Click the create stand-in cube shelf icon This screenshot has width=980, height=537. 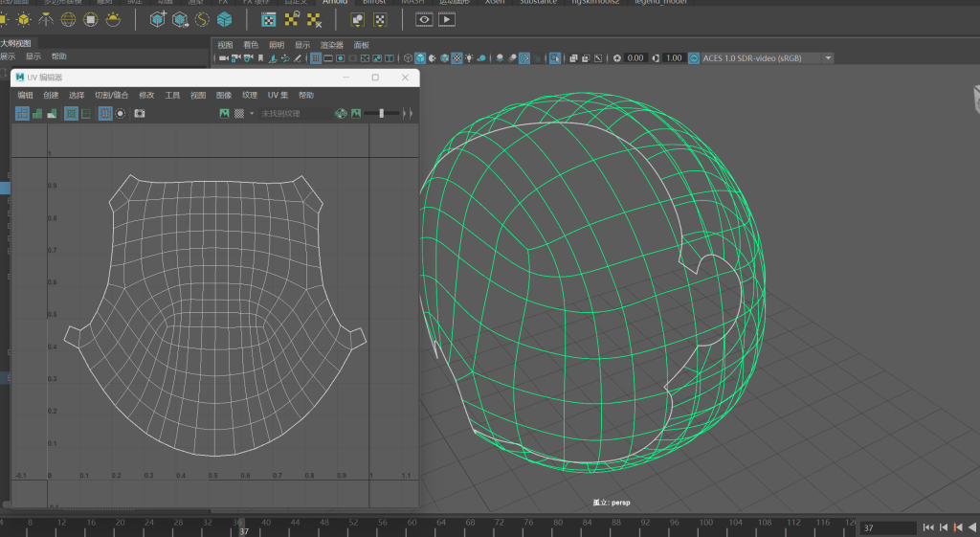(x=158, y=20)
